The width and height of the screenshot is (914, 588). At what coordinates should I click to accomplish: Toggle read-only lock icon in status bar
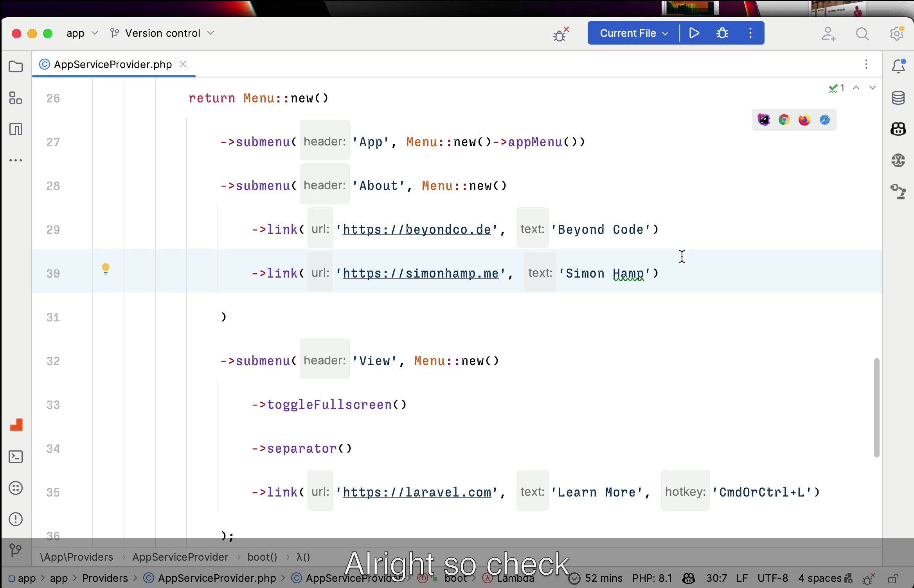click(893, 578)
